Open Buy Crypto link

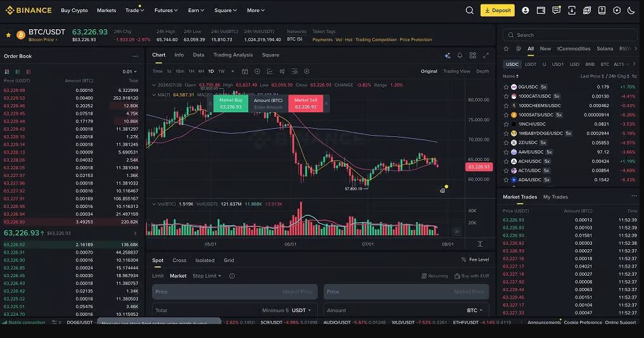point(74,10)
